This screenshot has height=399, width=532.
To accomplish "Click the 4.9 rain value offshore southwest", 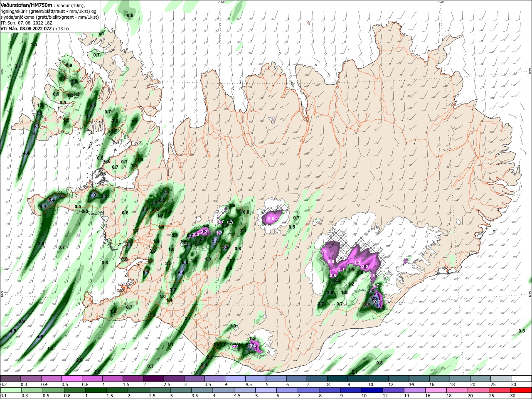I will [39, 337].
